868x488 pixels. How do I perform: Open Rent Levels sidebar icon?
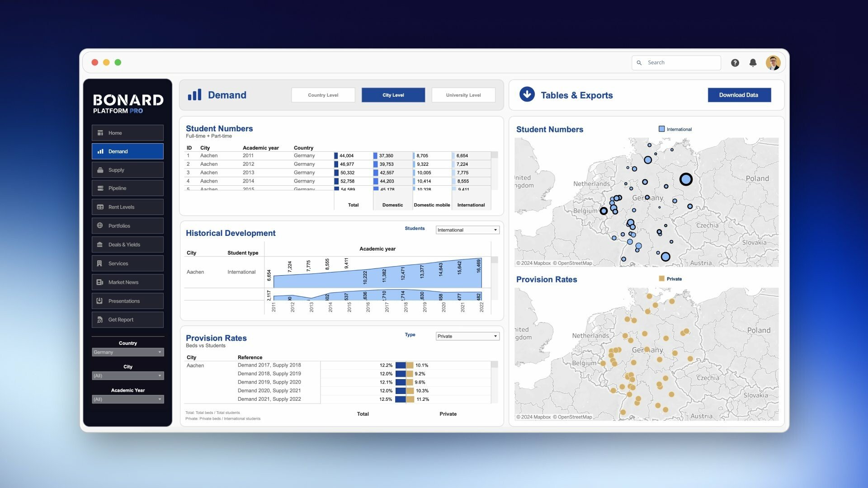click(100, 207)
